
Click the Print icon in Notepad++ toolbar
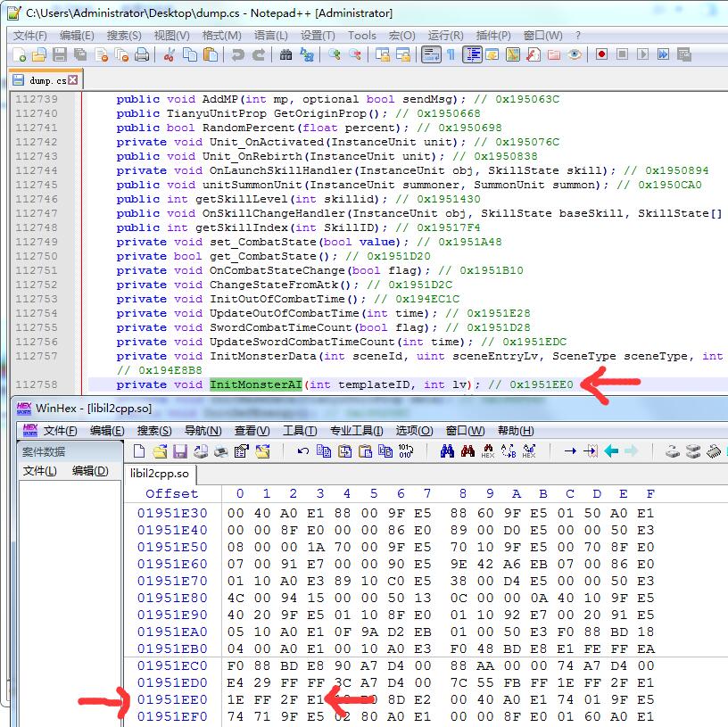142,54
